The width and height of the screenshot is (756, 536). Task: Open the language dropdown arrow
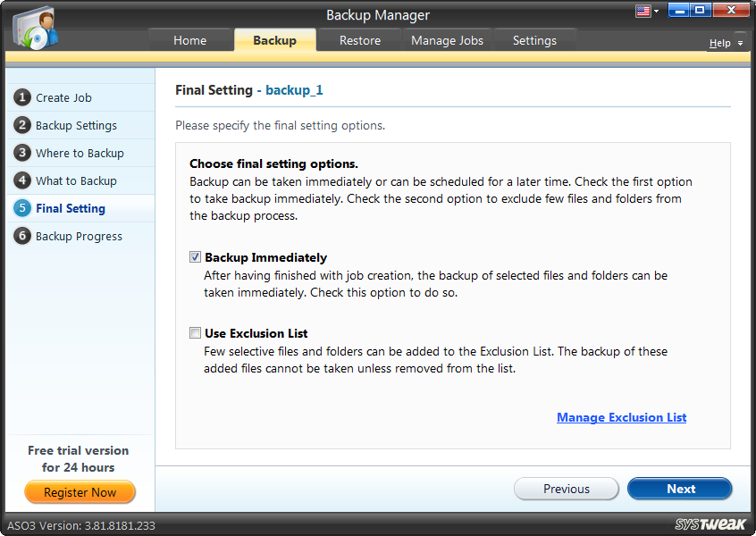click(657, 10)
